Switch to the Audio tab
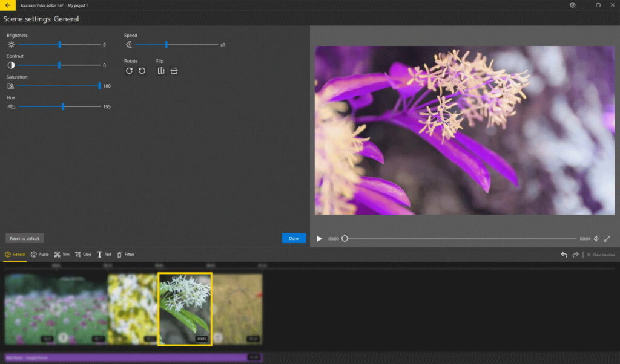The image size is (620, 364). click(x=39, y=254)
